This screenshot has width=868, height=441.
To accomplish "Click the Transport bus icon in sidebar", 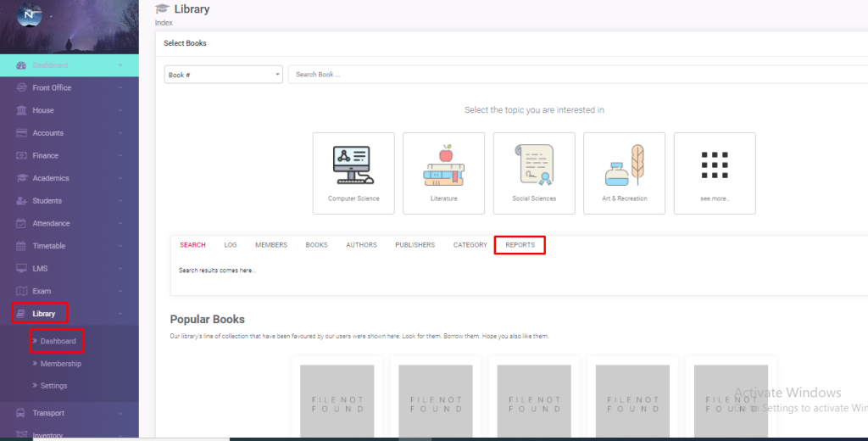I will (x=22, y=414).
